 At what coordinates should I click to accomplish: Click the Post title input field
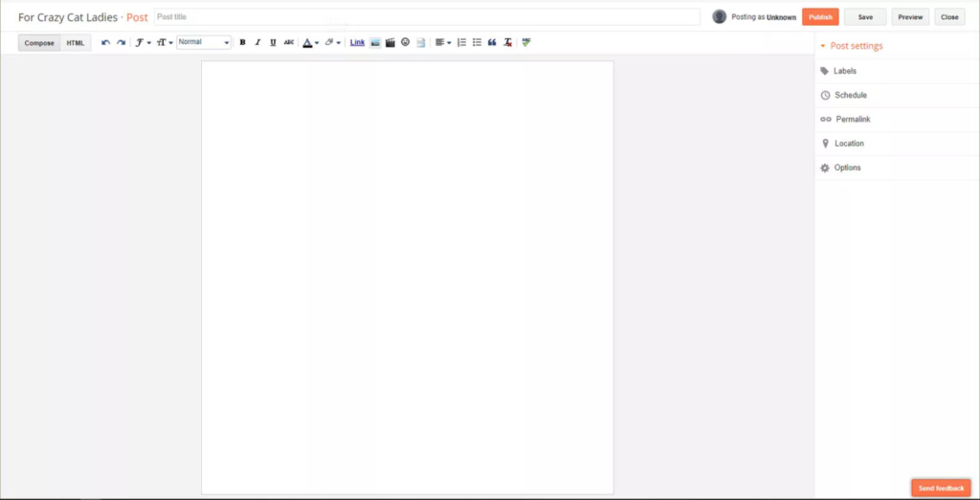pyautogui.click(x=427, y=17)
